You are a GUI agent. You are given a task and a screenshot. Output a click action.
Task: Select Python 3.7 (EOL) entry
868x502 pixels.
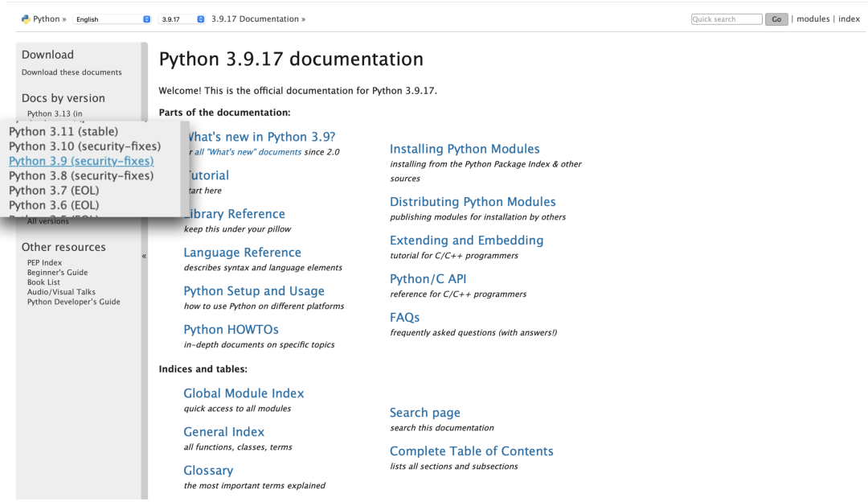pos(55,190)
